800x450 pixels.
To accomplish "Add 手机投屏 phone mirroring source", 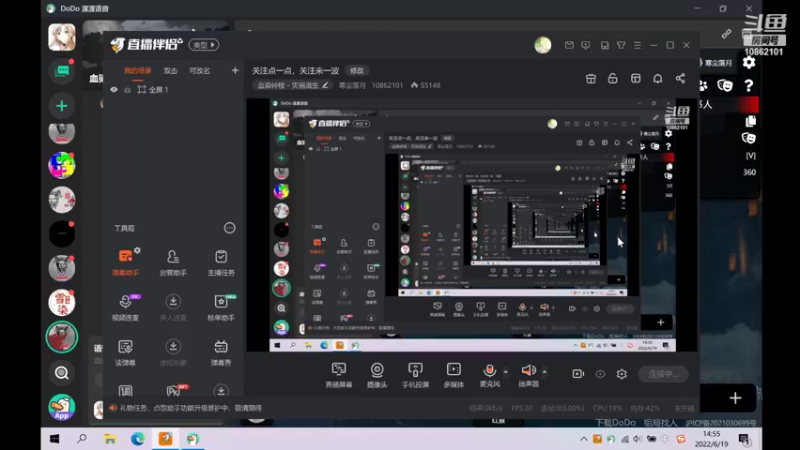I will point(415,374).
